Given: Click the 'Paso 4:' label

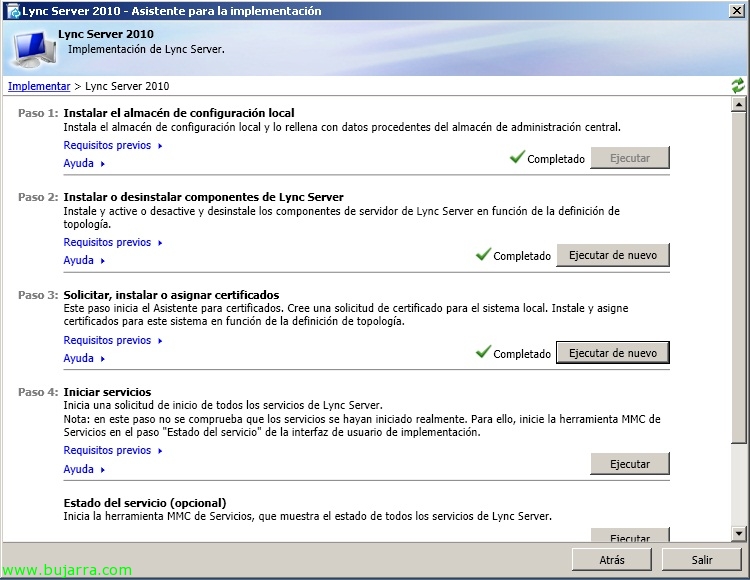Looking at the screenshot, I should 38,392.
